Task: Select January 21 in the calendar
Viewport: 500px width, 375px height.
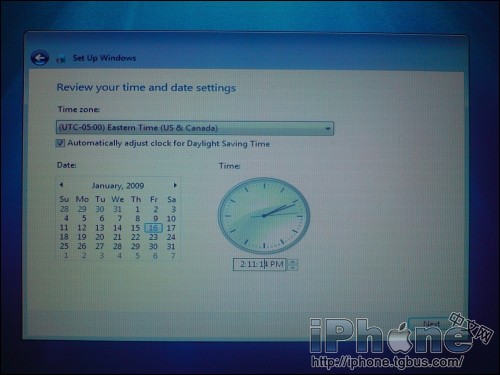Action: click(117, 237)
